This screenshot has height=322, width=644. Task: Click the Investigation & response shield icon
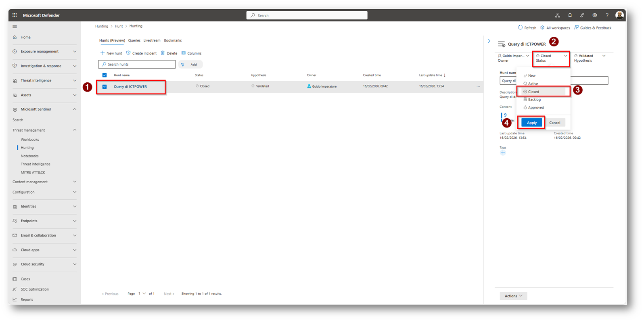point(15,66)
